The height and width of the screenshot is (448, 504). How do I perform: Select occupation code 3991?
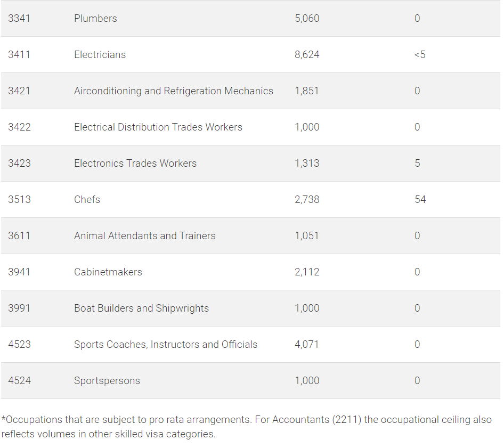coord(19,308)
